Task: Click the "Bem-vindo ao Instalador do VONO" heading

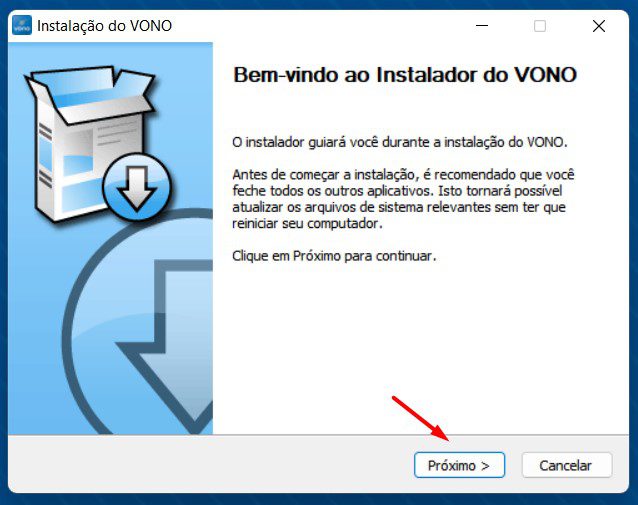Action: (x=405, y=75)
